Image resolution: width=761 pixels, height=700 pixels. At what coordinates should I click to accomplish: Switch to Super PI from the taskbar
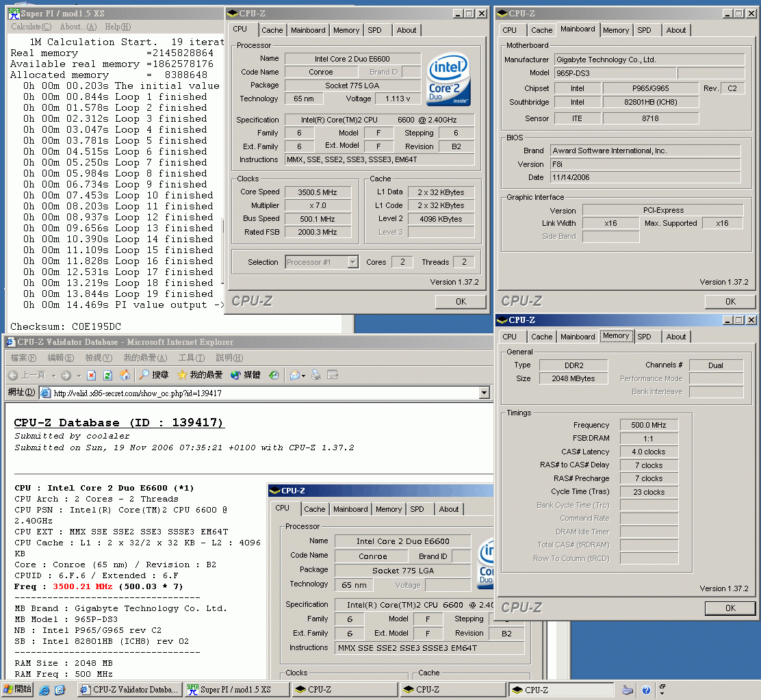click(x=237, y=689)
